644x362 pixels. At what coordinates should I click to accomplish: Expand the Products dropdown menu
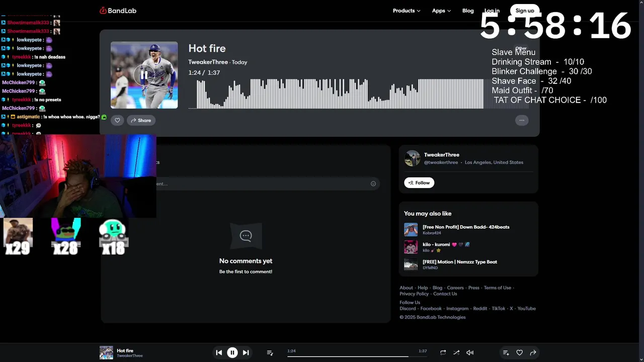(x=406, y=11)
